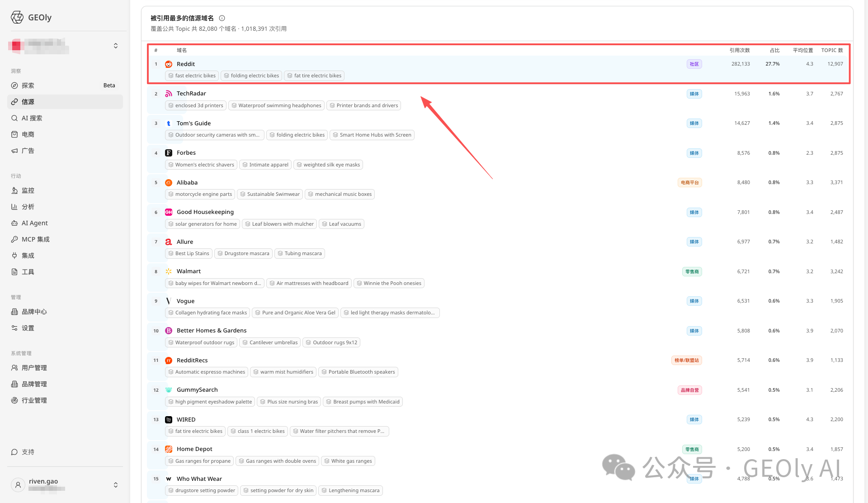868x503 pixels.
Task: Click the MCP 集成 key icon
Action: [14, 239]
